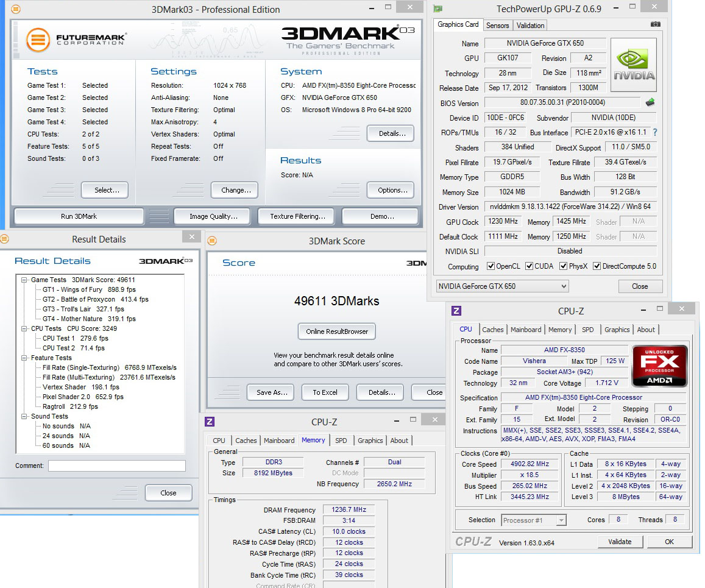Select Ragtroll result row
Image resolution: width=705 pixels, height=588 pixels.
coord(70,406)
